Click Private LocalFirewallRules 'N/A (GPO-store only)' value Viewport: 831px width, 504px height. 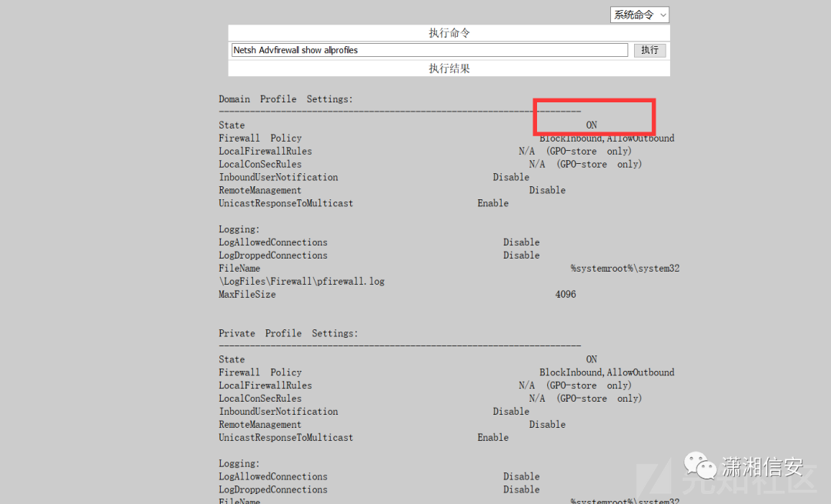(x=575, y=386)
